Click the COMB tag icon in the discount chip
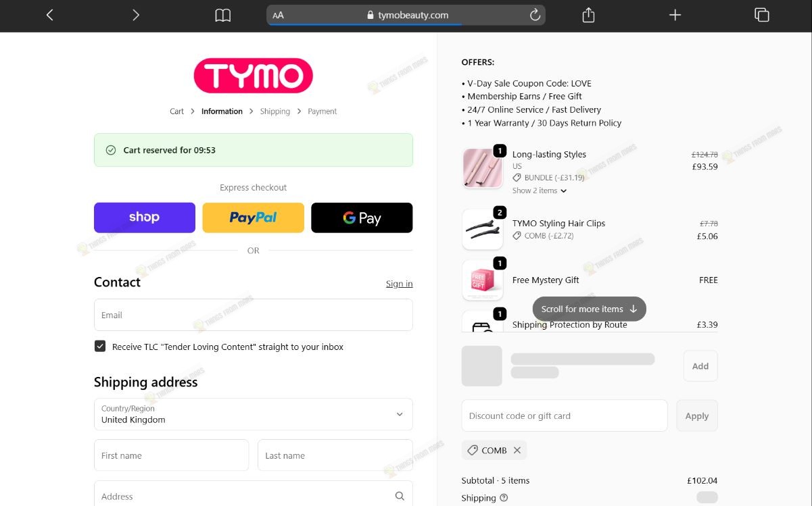 [473, 450]
